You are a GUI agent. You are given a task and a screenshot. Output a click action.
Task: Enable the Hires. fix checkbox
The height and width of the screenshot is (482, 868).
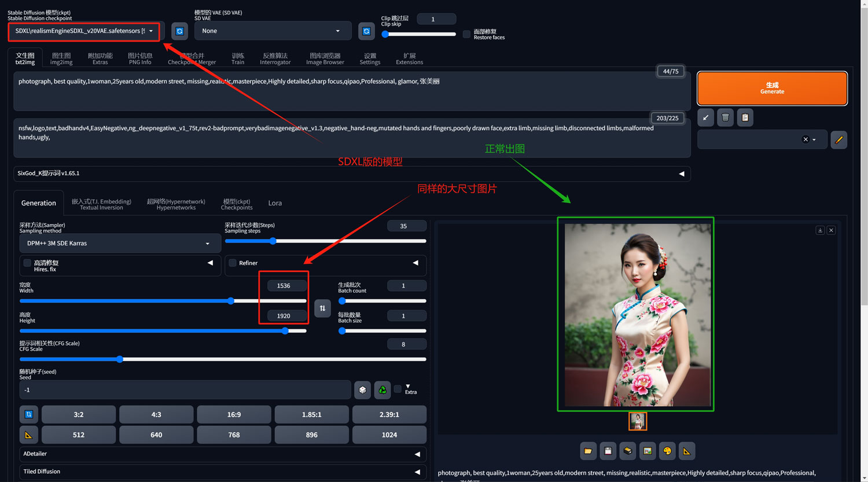[x=27, y=263]
